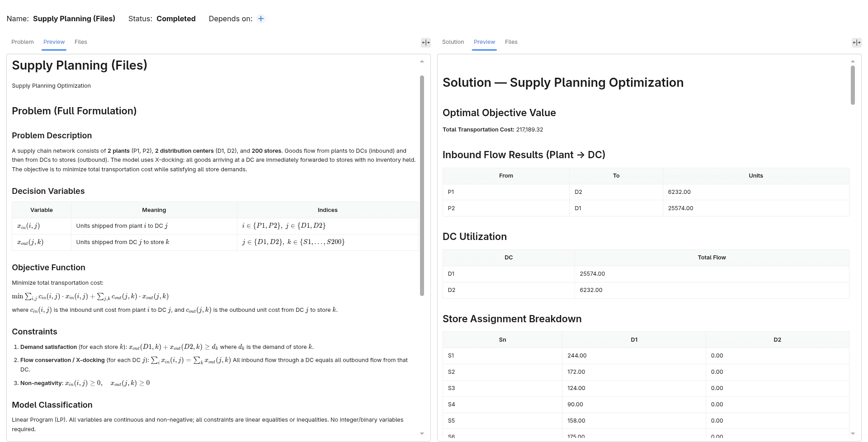
Task: Switch to the right Files tab
Action: tap(511, 42)
